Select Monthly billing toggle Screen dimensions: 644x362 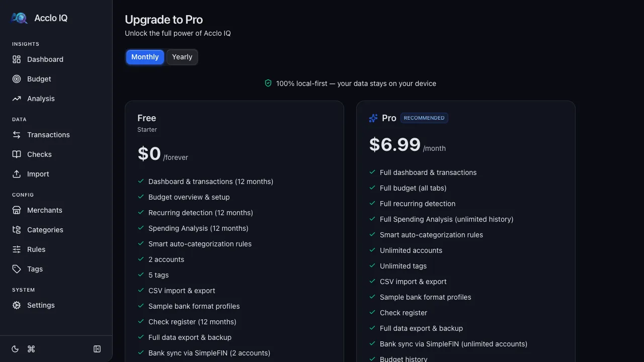pos(145,57)
